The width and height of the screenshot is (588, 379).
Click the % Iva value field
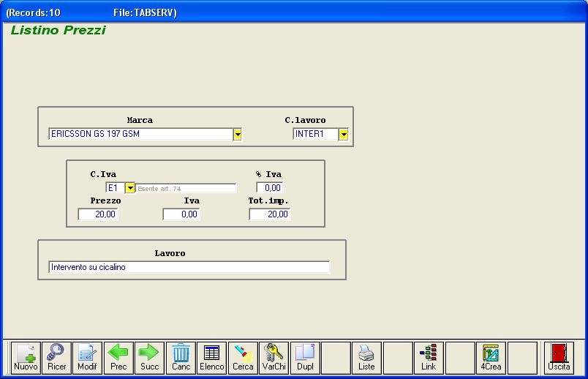[270, 187]
